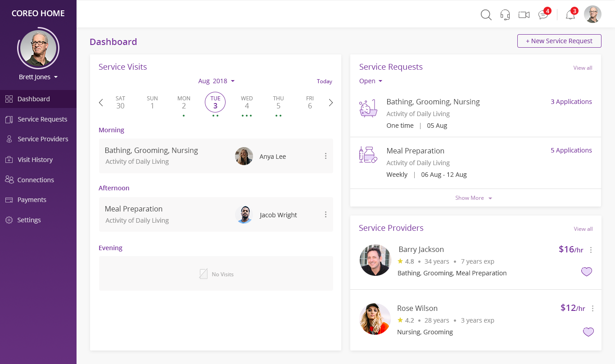This screenshot has height=364, width=615.
Task: Favorite Barry Jackson with heart icon
Action: coord(586,272)
